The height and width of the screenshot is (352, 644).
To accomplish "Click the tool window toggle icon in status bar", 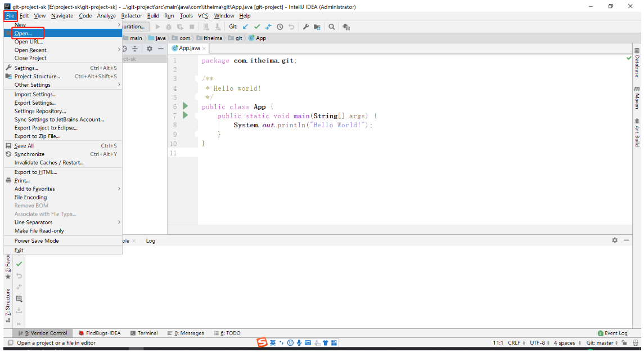I will 11,342.
